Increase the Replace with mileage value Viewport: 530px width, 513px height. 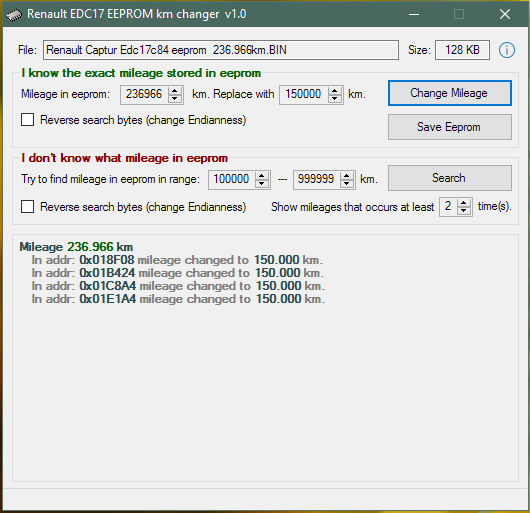pyautogui.click(x=334, y=91)
